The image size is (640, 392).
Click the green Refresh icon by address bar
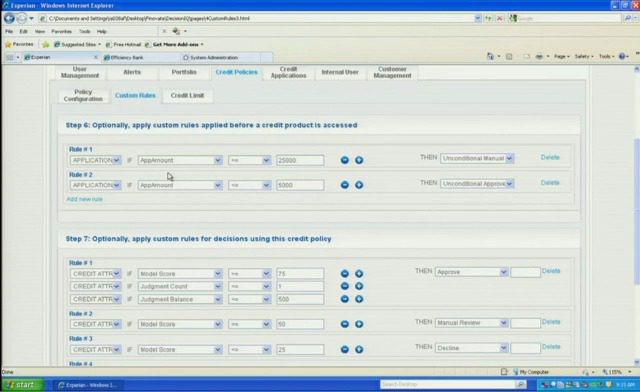click(488, 18)
